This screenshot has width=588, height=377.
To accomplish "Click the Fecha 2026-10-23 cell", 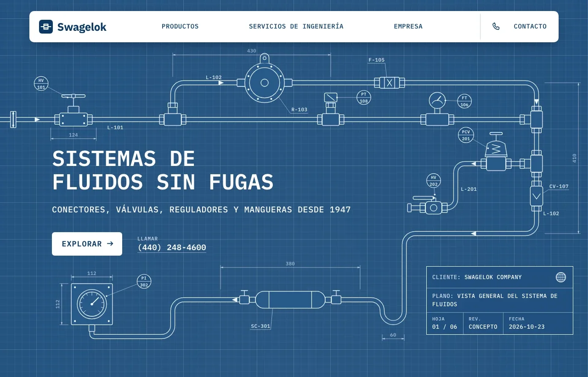I will 538,323.
